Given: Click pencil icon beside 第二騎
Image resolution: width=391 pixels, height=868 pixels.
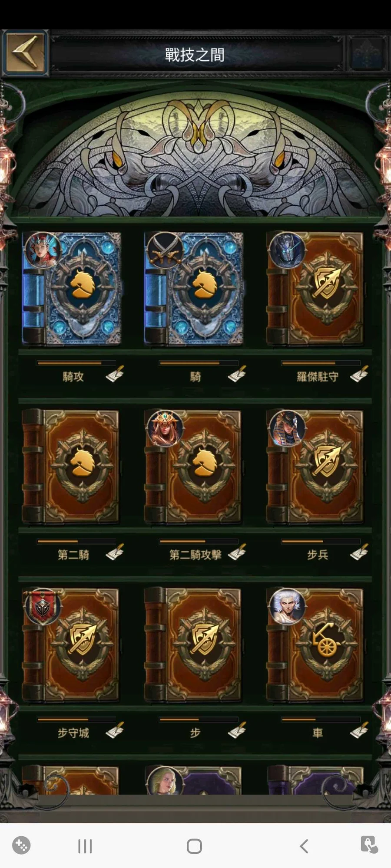Looking at the screenshot, I should (115, 552).
